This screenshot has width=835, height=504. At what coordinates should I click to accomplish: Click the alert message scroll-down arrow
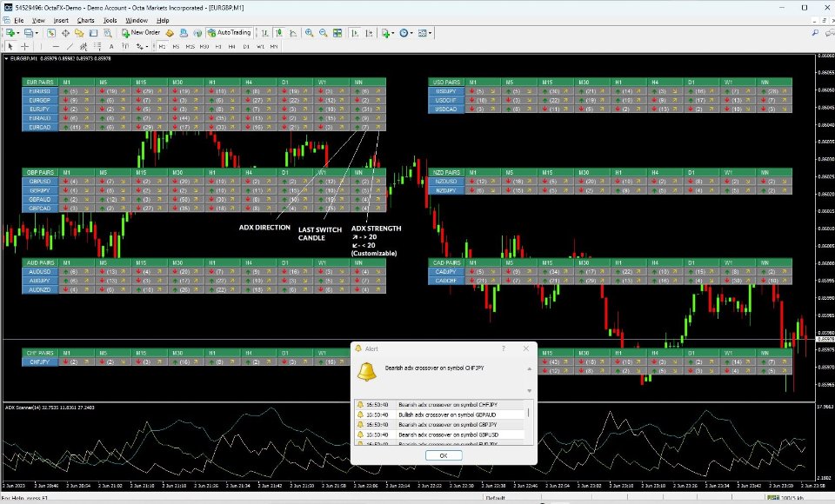pyautogui.click(x=530, y=391)
